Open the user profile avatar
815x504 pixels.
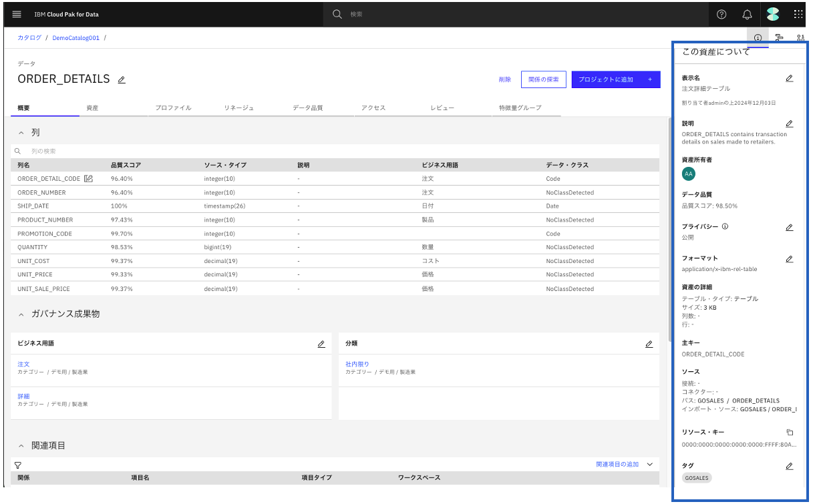point(773,14)
